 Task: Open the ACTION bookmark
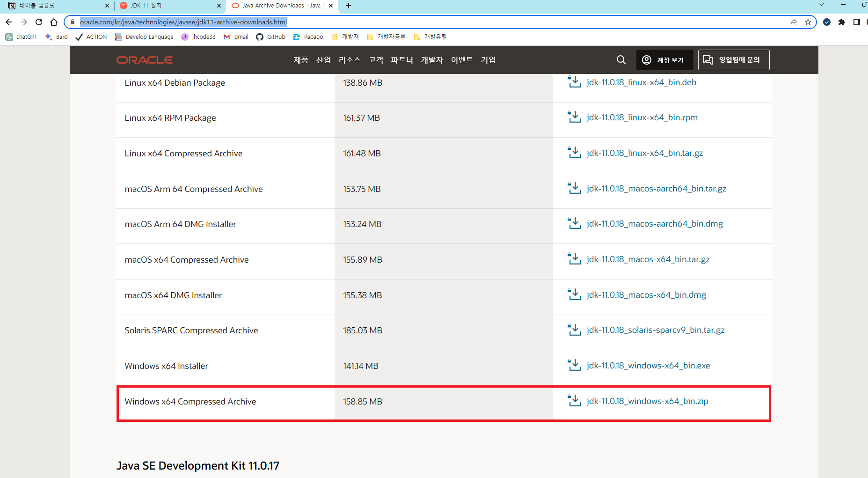tap(91, 37)
